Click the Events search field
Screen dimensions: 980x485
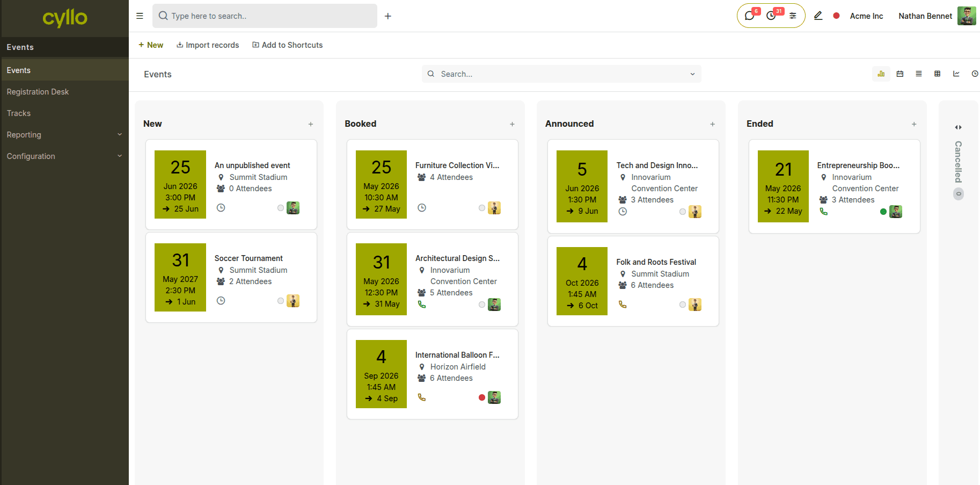coord(561,74)
